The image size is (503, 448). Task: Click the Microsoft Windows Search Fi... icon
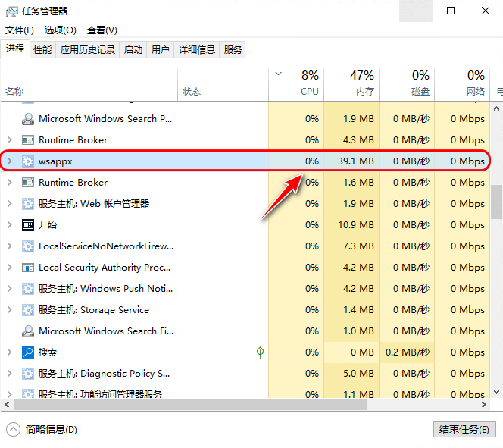click(x=28, y=331)
